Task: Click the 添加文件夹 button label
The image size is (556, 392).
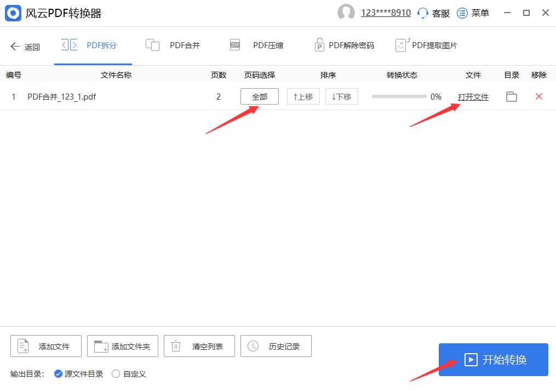Action: tap(130, 346)
